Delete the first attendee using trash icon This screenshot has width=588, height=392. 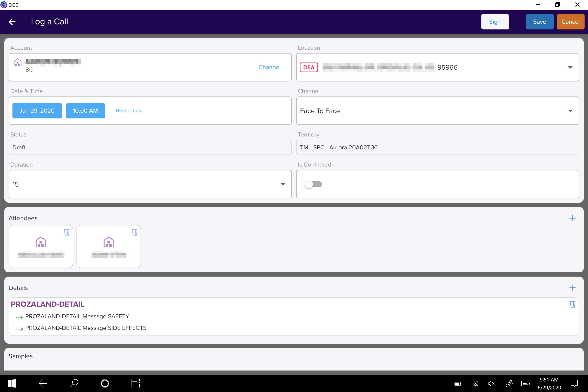click(x=66, y=232)
